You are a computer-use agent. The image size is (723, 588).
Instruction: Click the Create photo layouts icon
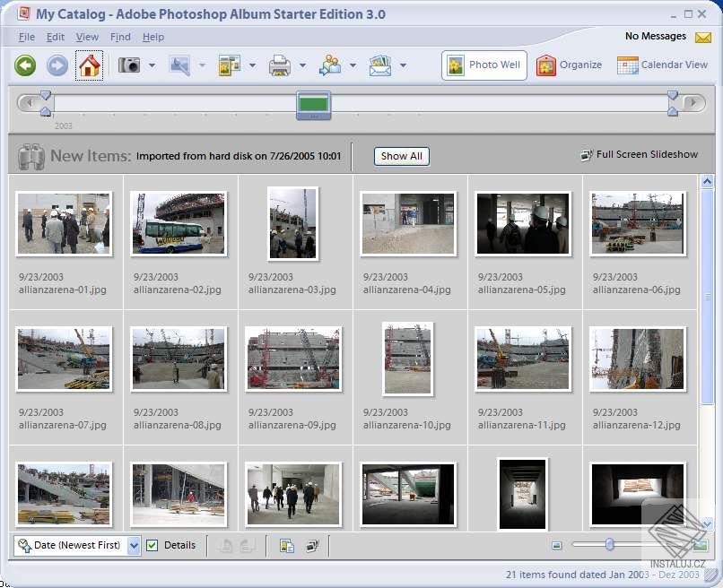tap(229, 65)
